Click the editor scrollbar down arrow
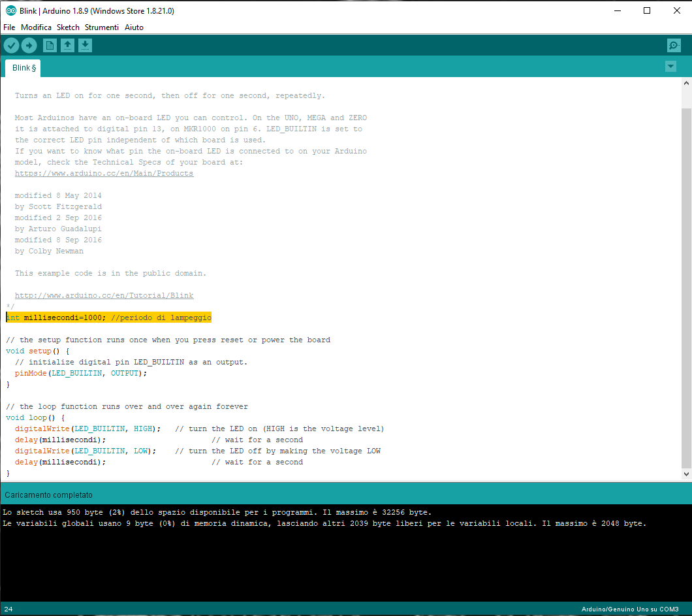Screen dimensions: 692x616 (686, 474)
